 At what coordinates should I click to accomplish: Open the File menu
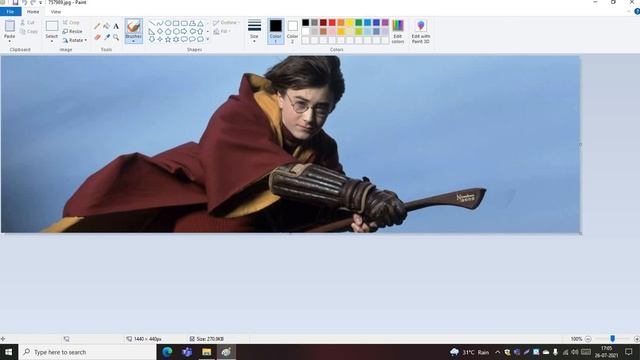pyautogui.click(x=11, y=12)
